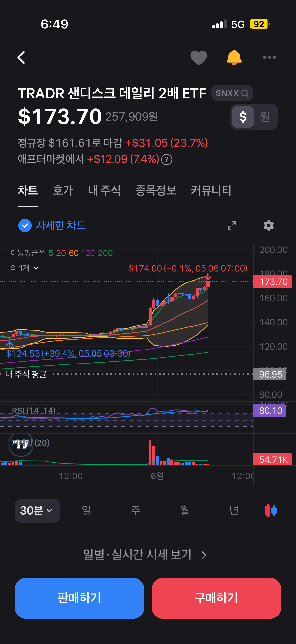Open the after-market help question icon
Image resolution: width=296 pixels, height=644 pixels.
click(167, 159)
